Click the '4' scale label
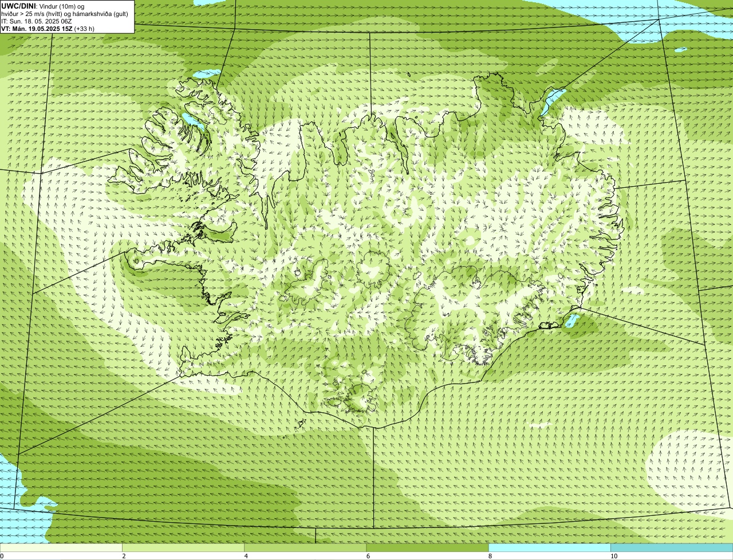 click(246, 556)
